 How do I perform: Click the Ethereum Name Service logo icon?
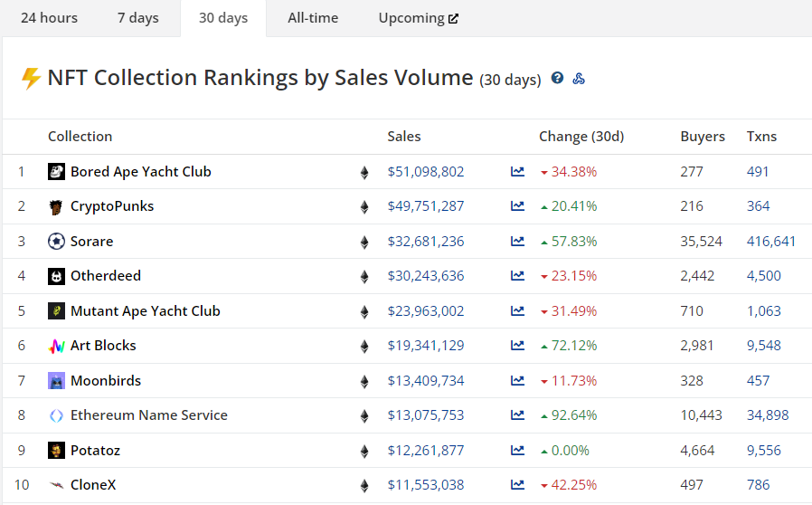click(56, 415)
